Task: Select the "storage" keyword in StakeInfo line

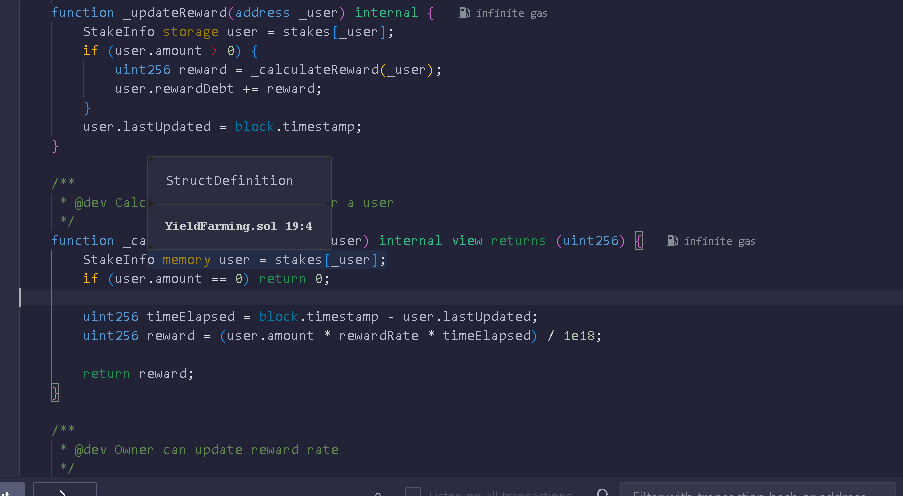Action: tap(191, 32)
